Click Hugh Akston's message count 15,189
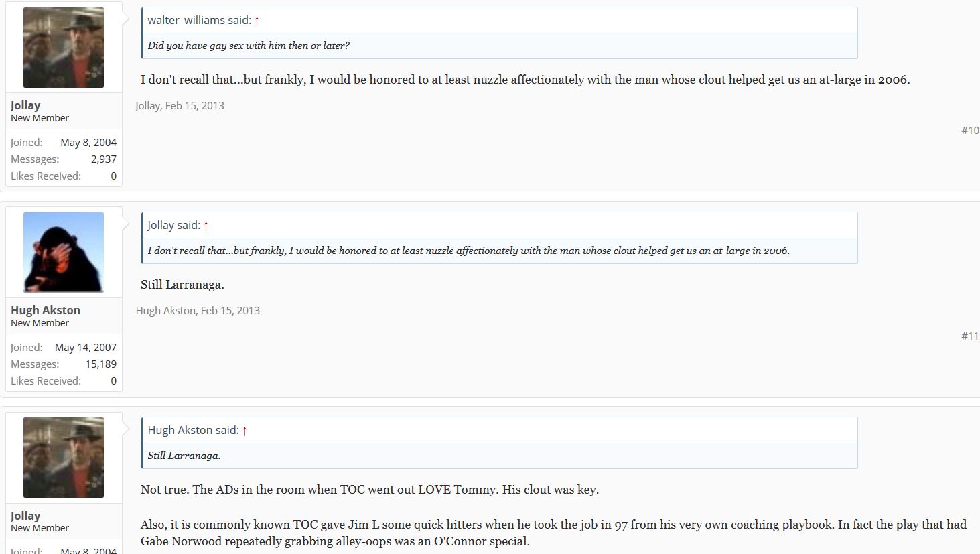The image size is (980, 554). coord(101,364)
